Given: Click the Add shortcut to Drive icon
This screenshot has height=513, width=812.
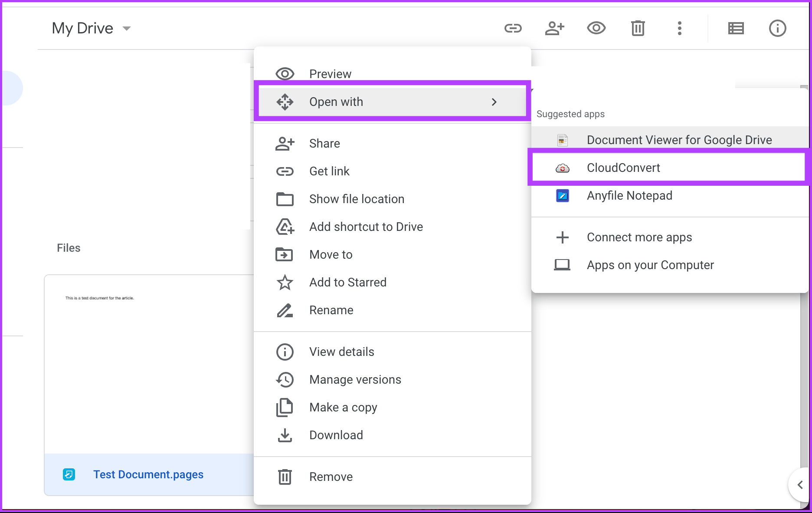Looking at the screenshot, I should coord(285,227).
